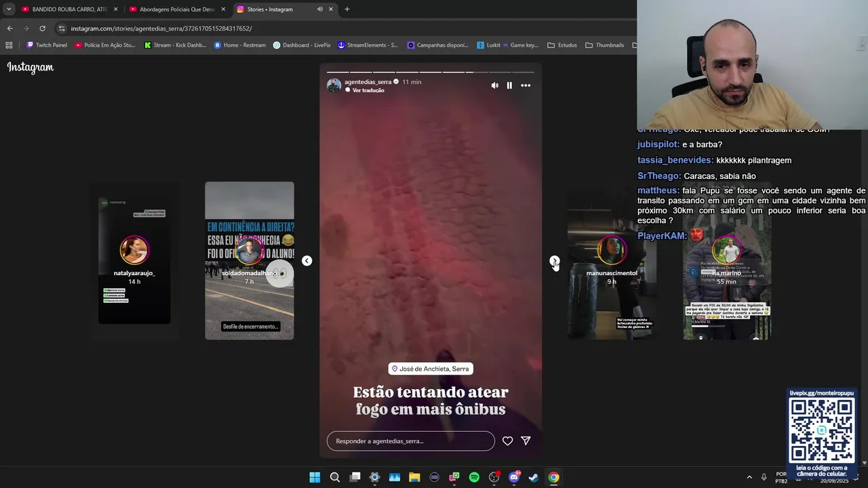Open manunascimentol story preview
Image resolution: width=868 pixels, height=488 pixels.
coord(612,261)
